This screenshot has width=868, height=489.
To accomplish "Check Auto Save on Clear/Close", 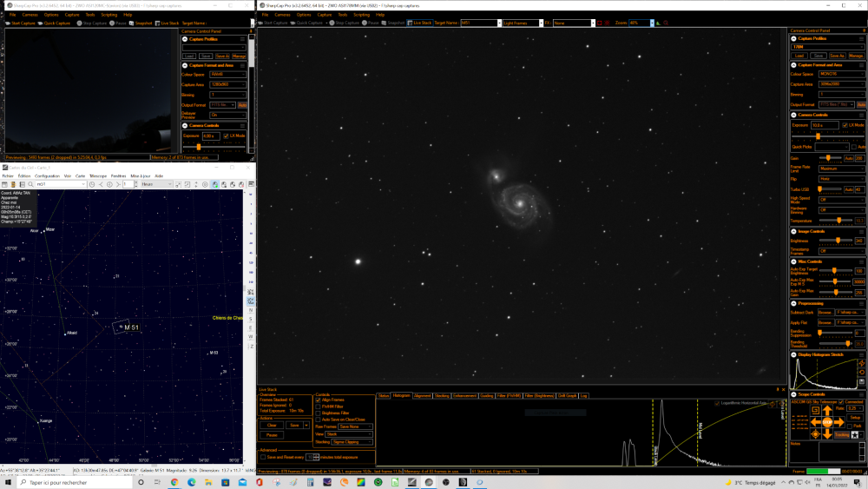I will (318, 420).
